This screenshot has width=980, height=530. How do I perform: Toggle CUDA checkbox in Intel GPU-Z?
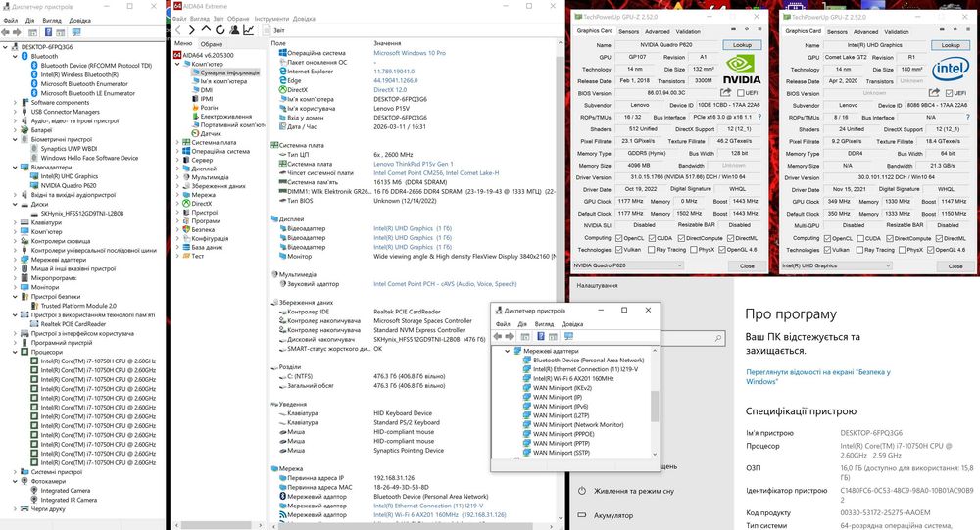coord(860,238)
